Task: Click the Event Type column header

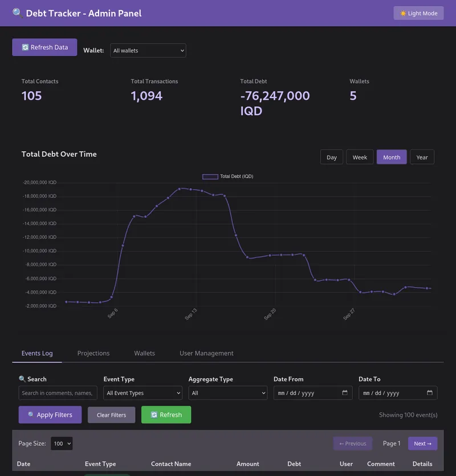Action: (100, 464)
